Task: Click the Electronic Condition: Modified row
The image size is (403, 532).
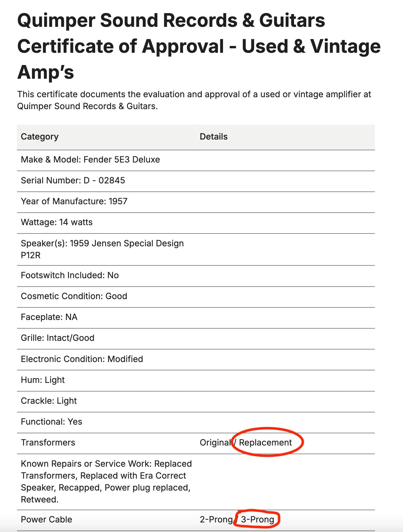Action: coord(82,359)
